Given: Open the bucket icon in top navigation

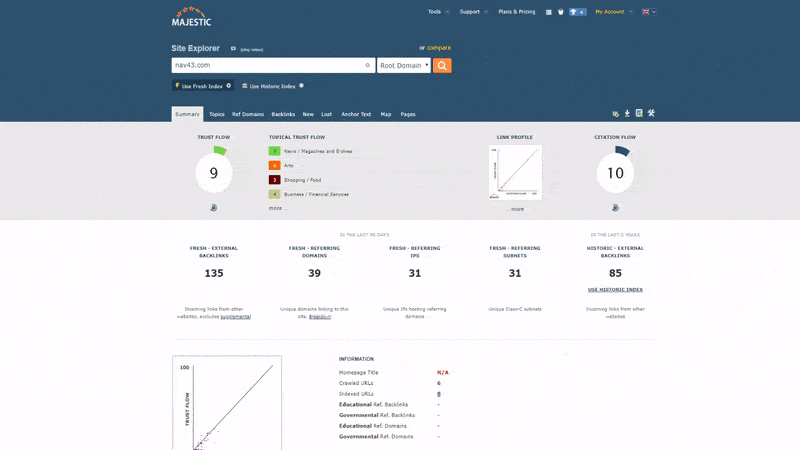Looking at the screenshot, I should tap(561, 12).
